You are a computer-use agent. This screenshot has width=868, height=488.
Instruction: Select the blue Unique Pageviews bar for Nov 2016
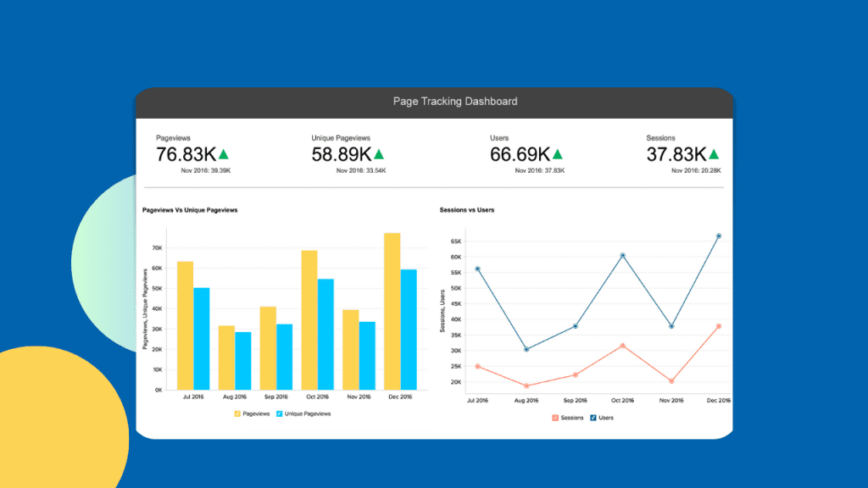[x=367, y=357]
